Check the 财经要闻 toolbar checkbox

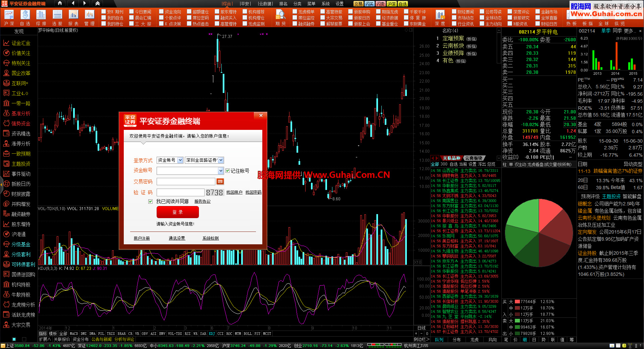pyautogui.click(x=454, y=12)
